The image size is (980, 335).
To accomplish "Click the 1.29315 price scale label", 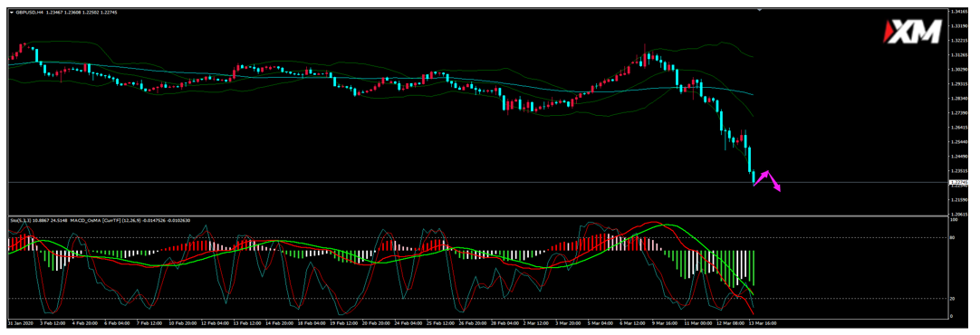I will point(959,83).
